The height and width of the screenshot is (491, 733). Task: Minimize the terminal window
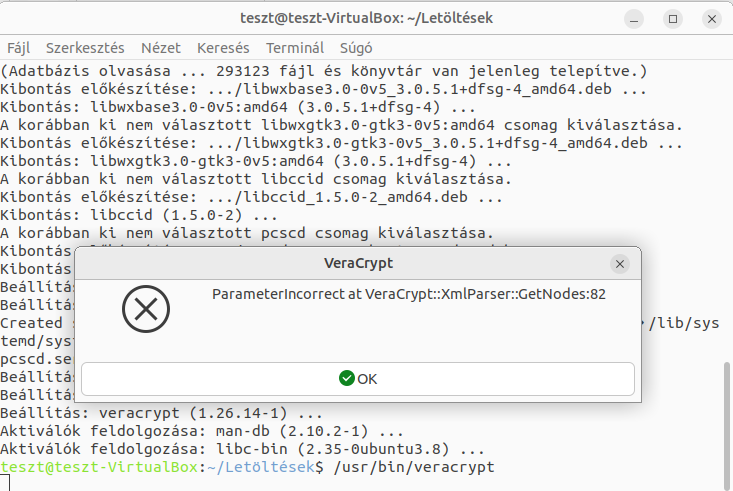click(634, 19)
